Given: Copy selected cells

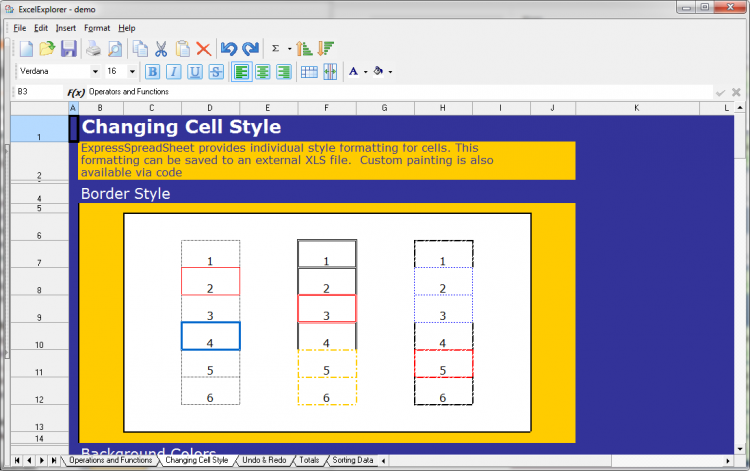Looking at the screenshot, I should click(140, 48).
